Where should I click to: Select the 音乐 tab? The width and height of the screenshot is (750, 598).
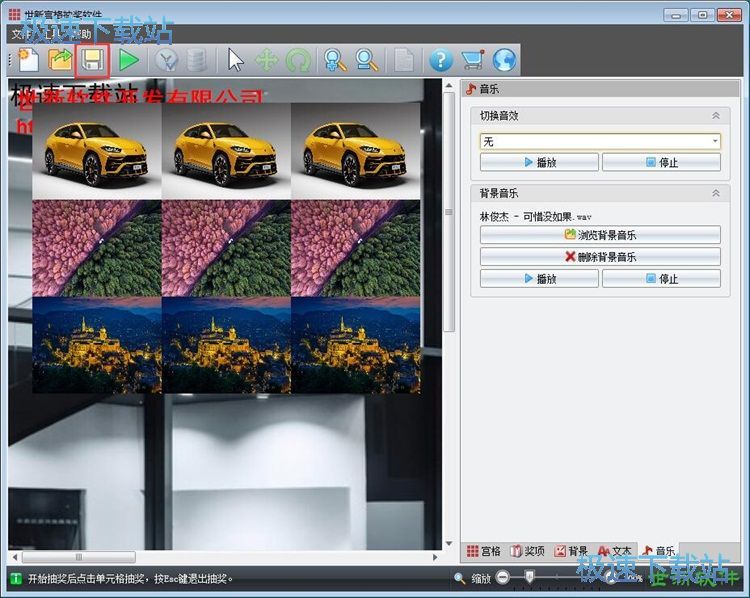click(x=659, y=551)
